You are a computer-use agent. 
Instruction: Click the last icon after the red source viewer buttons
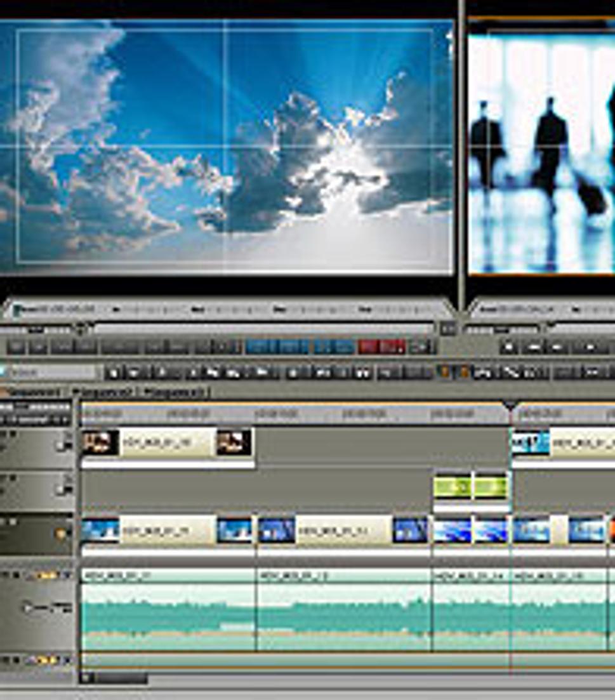420,347
